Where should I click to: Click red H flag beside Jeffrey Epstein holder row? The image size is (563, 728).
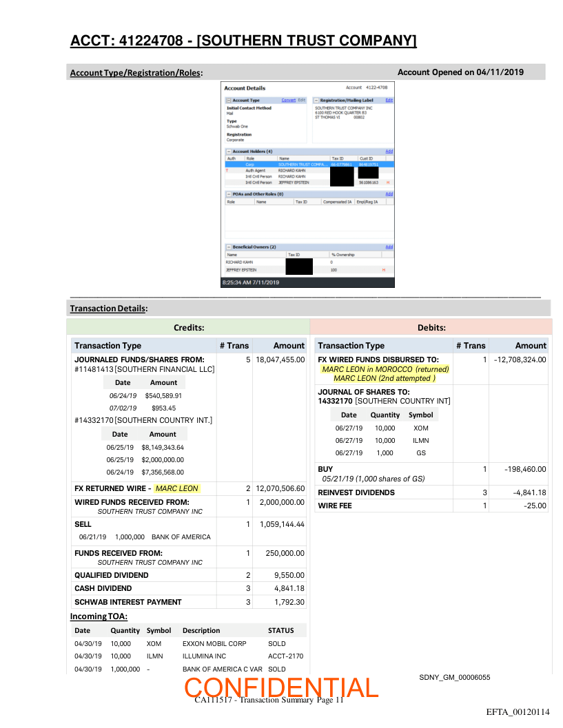pos(388,183)
